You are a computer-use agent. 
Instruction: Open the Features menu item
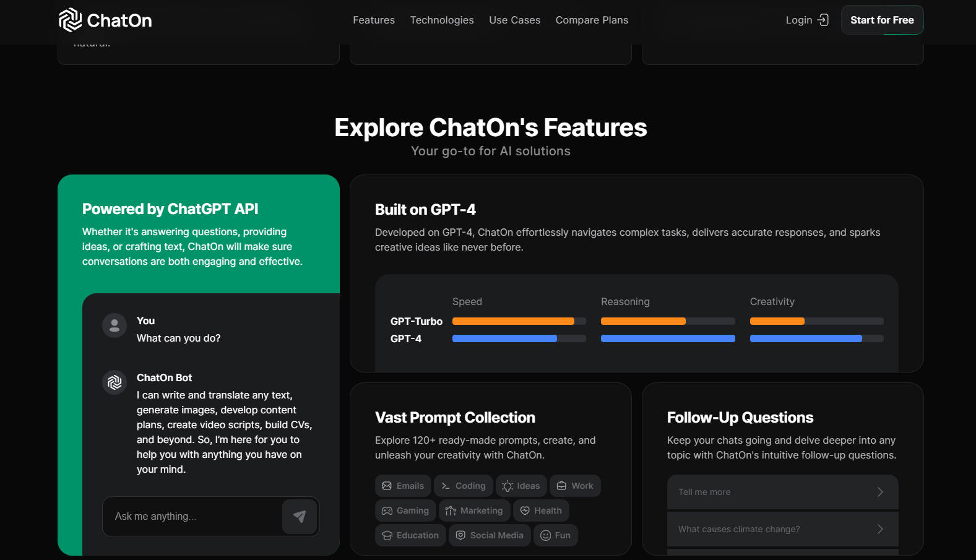(x=374, y=20)
